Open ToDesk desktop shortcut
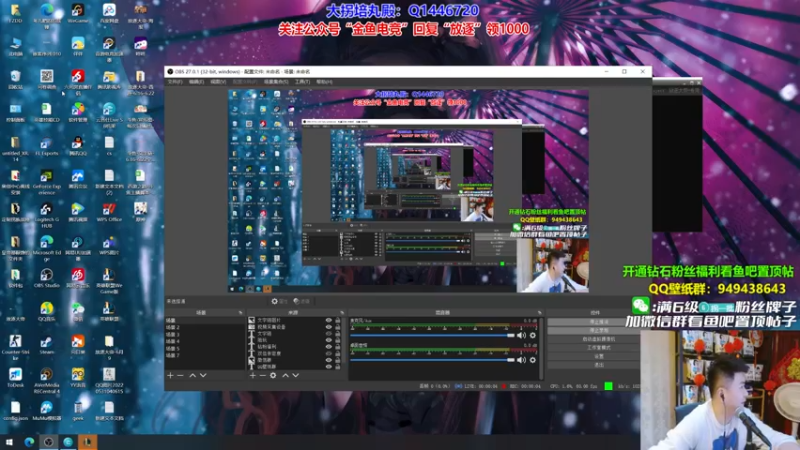This screenshot has width=800, height=450. coord(15,378)
